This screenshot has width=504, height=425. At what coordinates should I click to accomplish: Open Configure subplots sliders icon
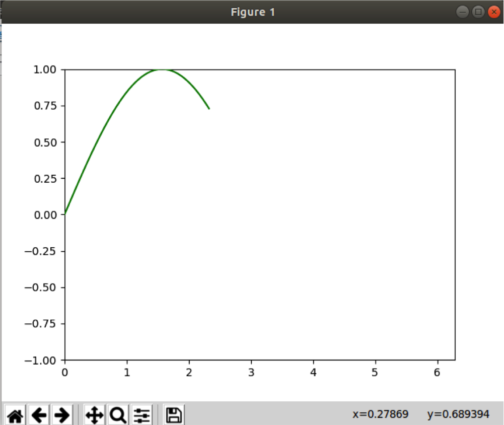click(x=142, y=415)
